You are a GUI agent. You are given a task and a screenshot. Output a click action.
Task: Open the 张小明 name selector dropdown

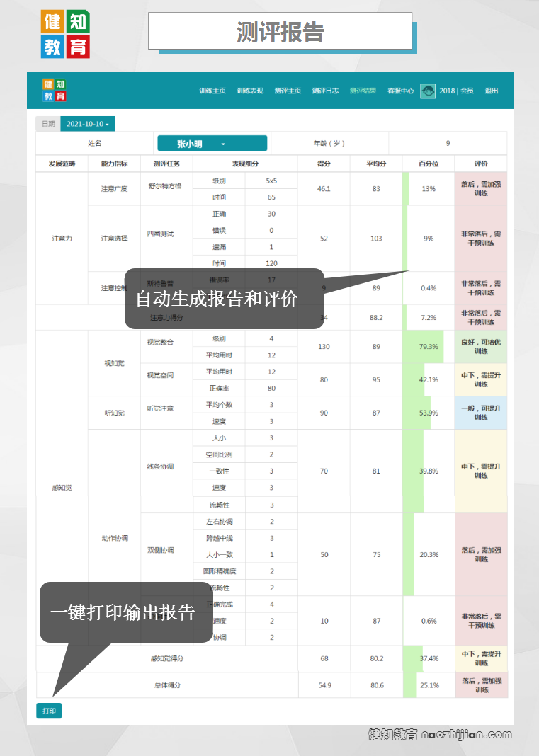(x=212, y=144)
